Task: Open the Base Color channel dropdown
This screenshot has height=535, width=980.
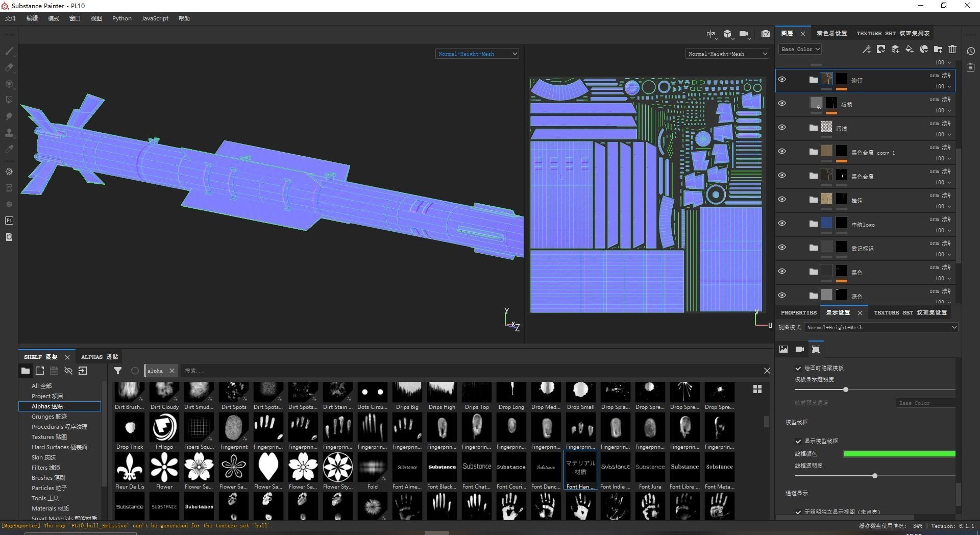Action: (x=800, y=49)
